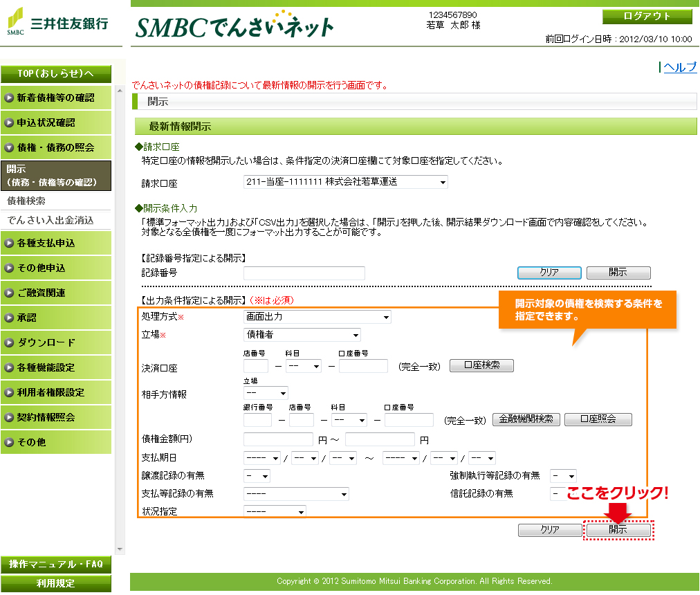Click arrow icon beside 申込状況確認
The height and width of the screenshot is (595, 700).
point(9,123)
